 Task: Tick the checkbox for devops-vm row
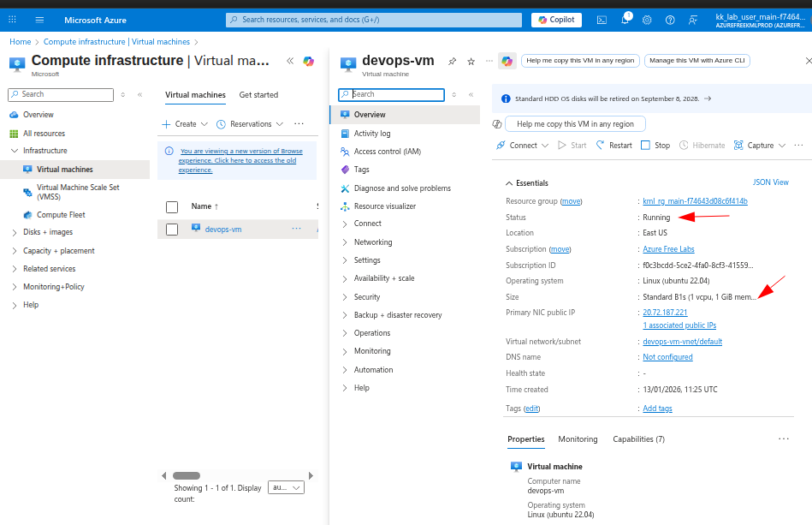172,230
